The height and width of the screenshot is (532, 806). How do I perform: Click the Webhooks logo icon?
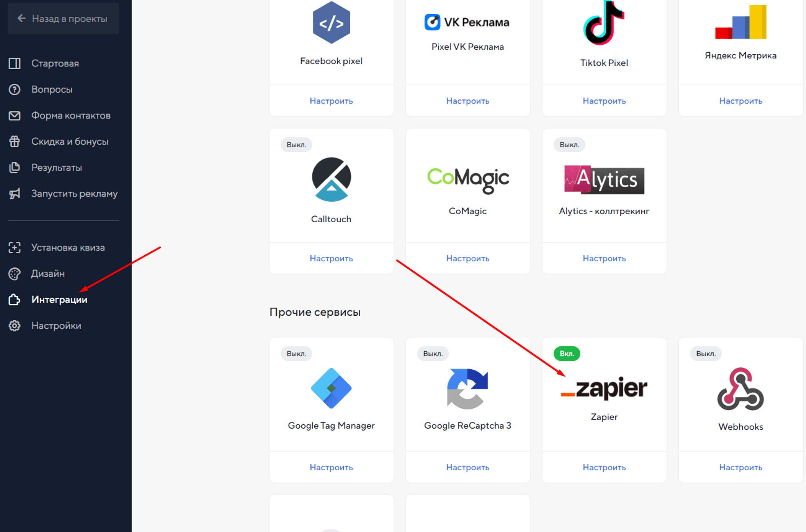pos(741,389)
